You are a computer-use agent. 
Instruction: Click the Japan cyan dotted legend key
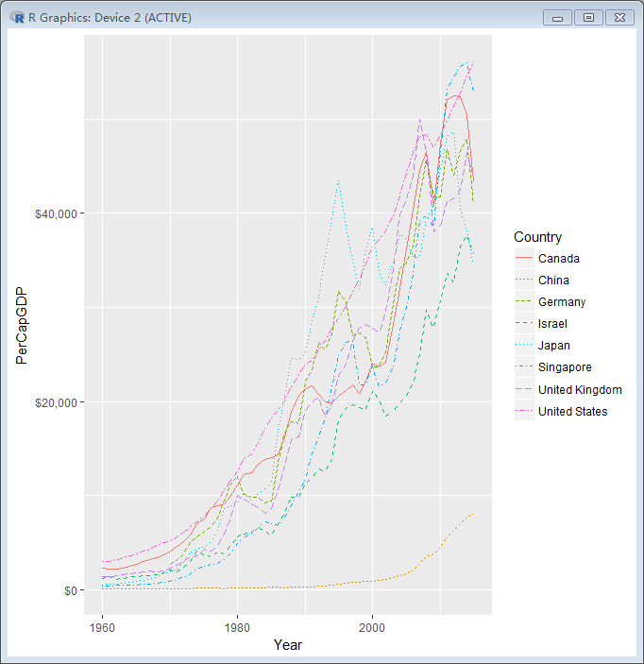tap(523, 346)
